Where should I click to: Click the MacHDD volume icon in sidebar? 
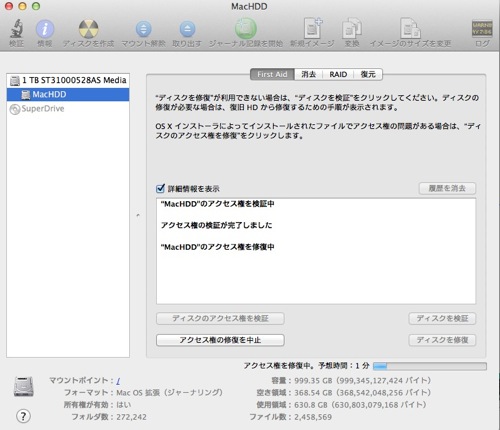click(26, 95)
